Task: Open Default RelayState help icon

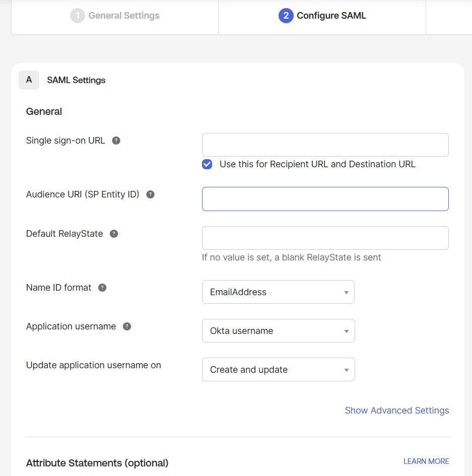Action: [x=114, y=233]
